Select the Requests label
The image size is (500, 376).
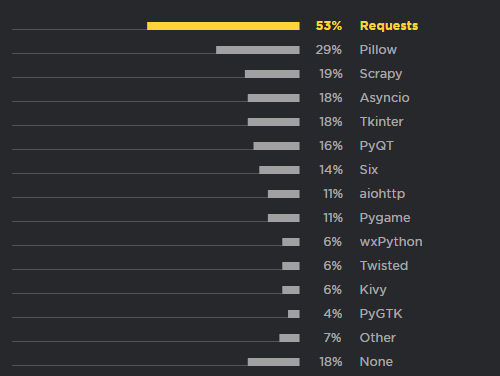[389, 26]
